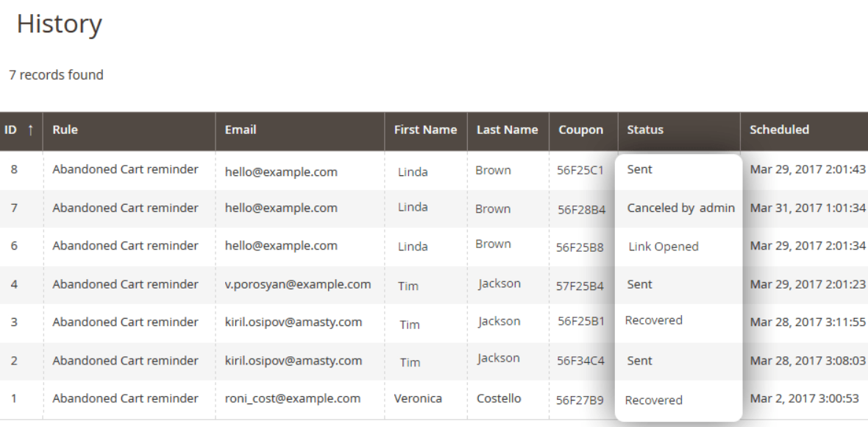This screenshot has height=427, width=868.
Task: Click the Link Opened status
Action: coord(664,247)
